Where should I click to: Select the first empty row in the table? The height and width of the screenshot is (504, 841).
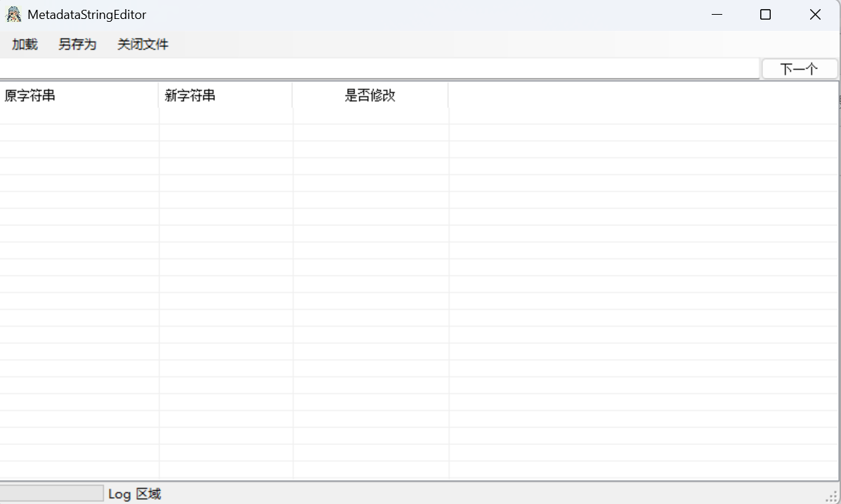pos(79,117)
